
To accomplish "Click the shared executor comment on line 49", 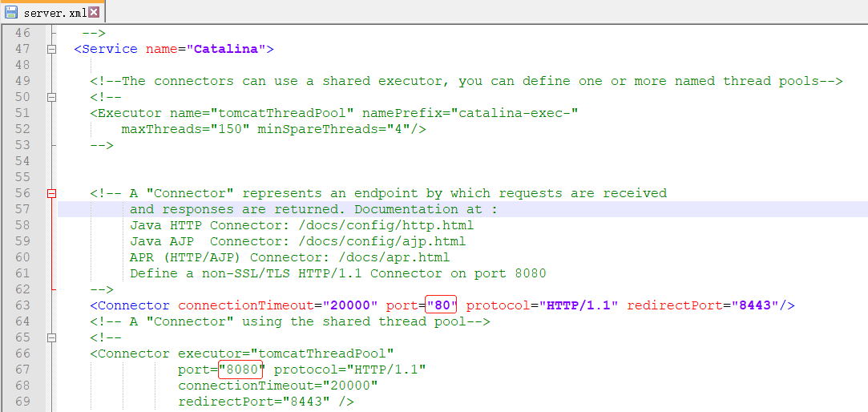I will coord(466,82).
